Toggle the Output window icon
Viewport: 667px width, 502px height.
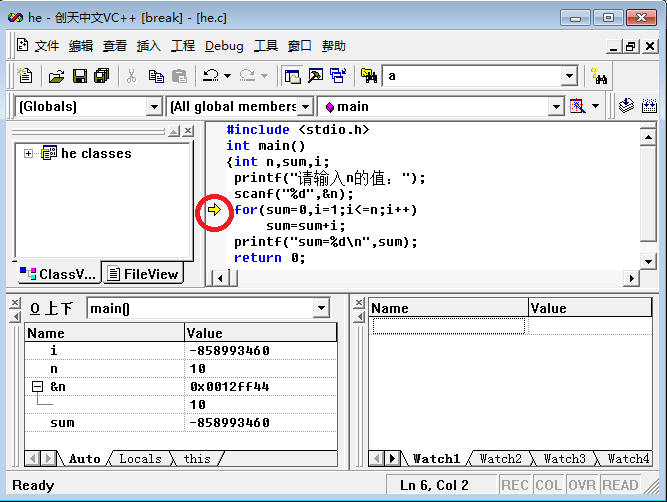coord(316,76)
